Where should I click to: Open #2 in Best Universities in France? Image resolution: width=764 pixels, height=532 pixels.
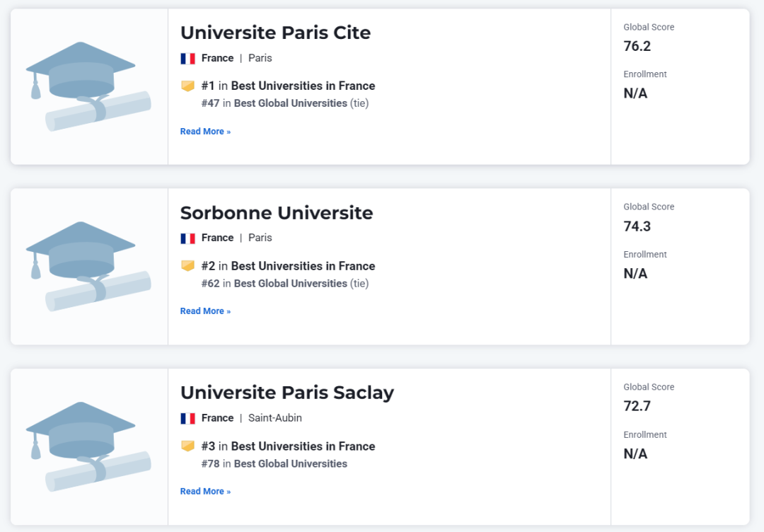303,266
